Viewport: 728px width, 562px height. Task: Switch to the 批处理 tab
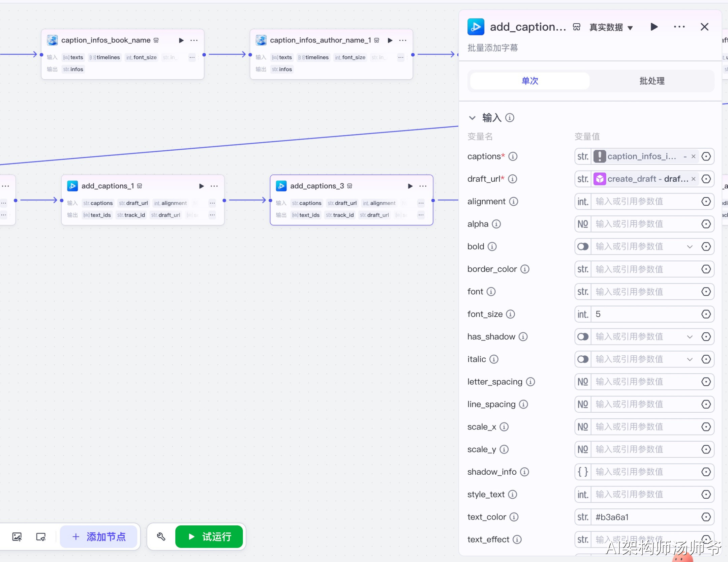coord(652,81)
